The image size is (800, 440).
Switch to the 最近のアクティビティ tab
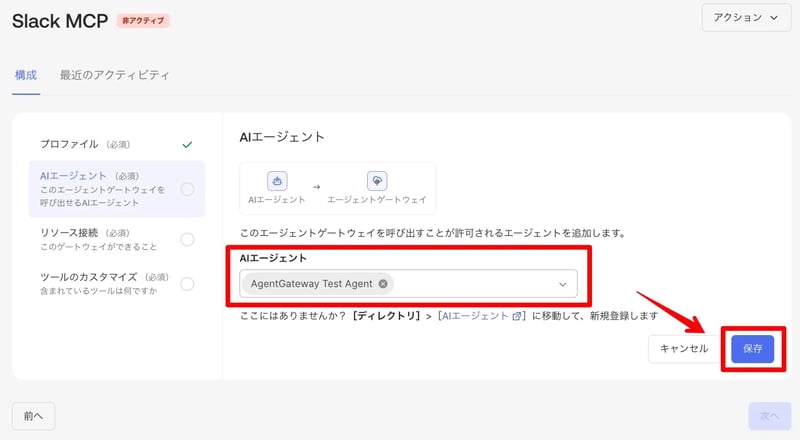114,75
